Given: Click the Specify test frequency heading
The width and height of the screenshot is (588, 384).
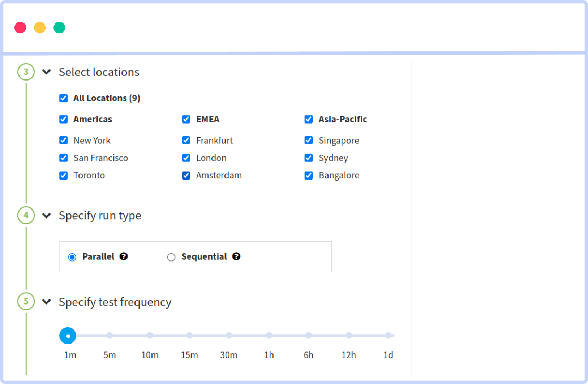Looking at the screenshot, I should click(x=115, y=302).
